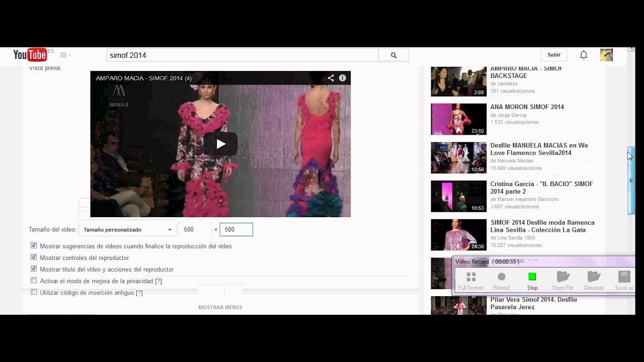Open the guide menu icon beside YouTube logo

[63, 55]
